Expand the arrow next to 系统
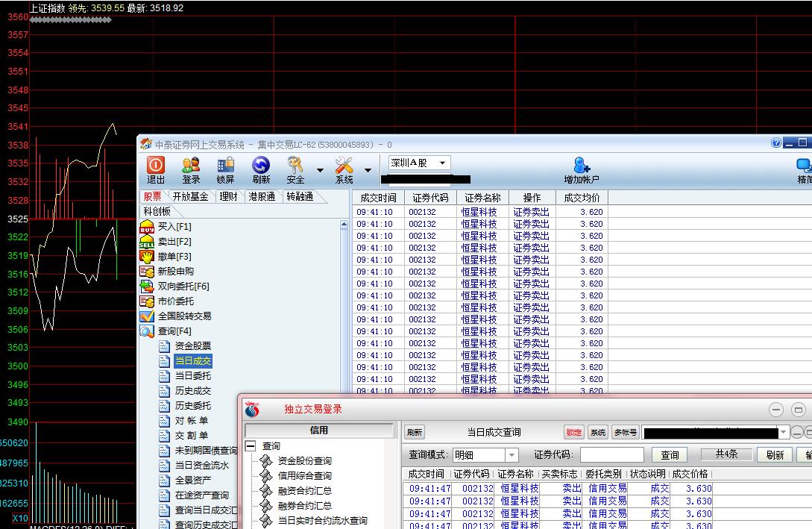The height and width of the screenshot is (529, 812). click(x=368, y=170)
